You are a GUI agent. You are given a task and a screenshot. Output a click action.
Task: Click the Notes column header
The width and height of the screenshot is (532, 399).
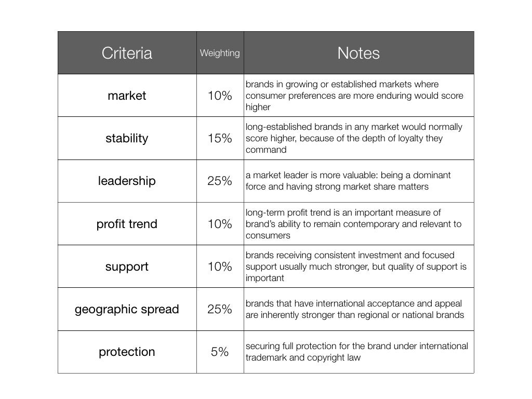358,53
